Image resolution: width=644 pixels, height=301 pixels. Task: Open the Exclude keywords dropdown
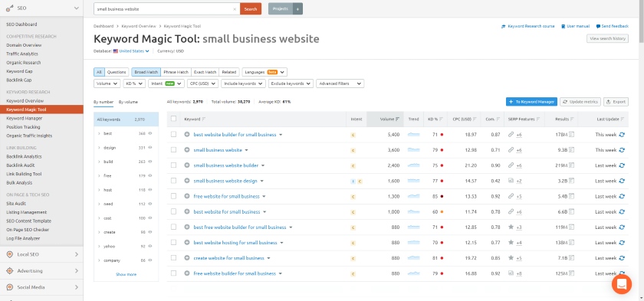(291, 83)
